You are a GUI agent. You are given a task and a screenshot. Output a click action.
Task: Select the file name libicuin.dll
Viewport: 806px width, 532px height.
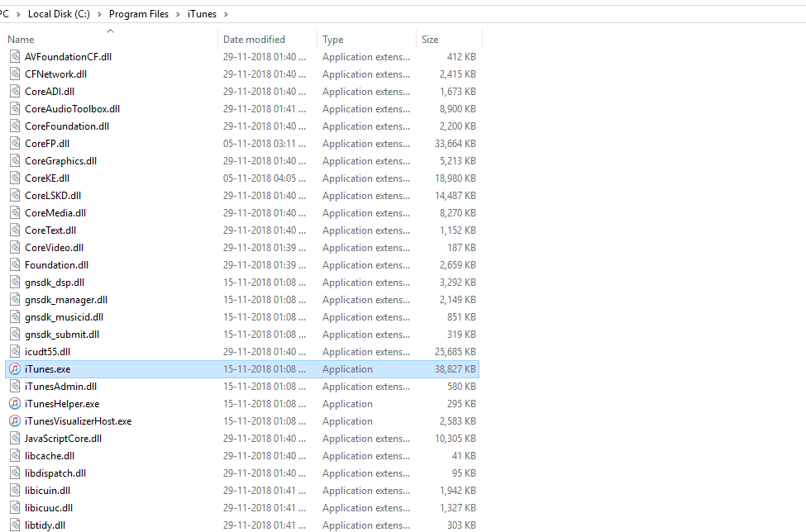(x=48, y=491)
